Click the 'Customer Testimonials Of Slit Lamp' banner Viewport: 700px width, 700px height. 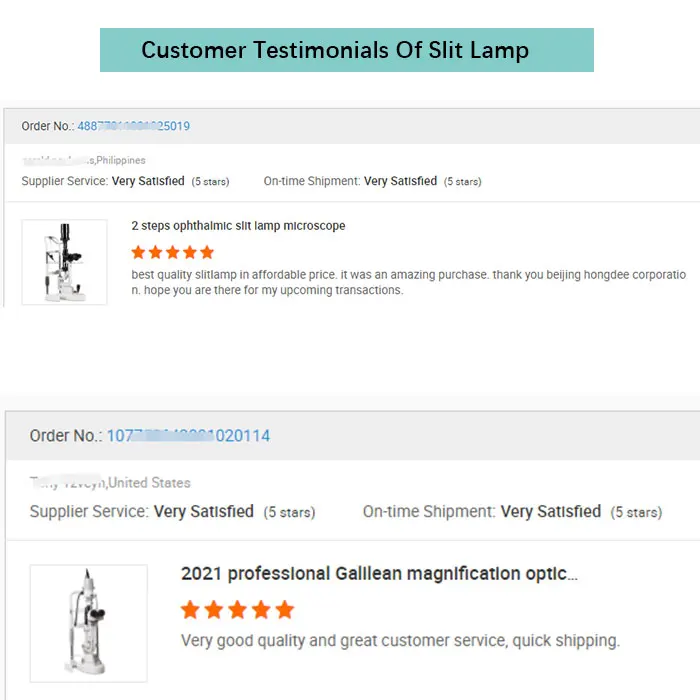tap(346, 50)
